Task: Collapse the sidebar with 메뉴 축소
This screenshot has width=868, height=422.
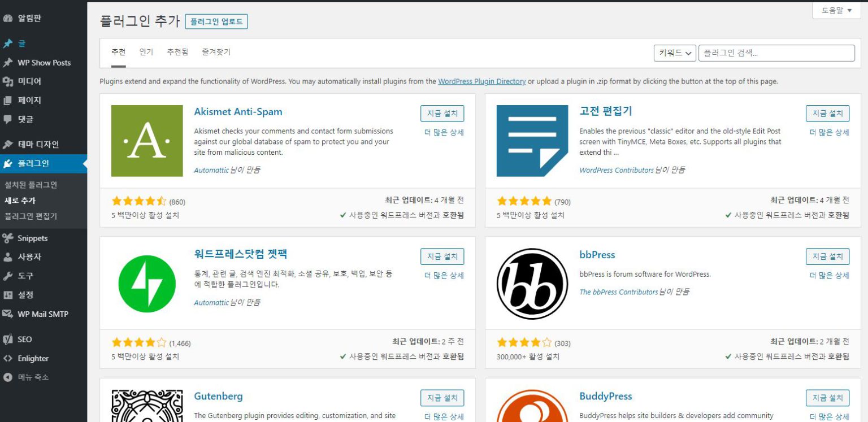Action: click(x=33, y=377)
